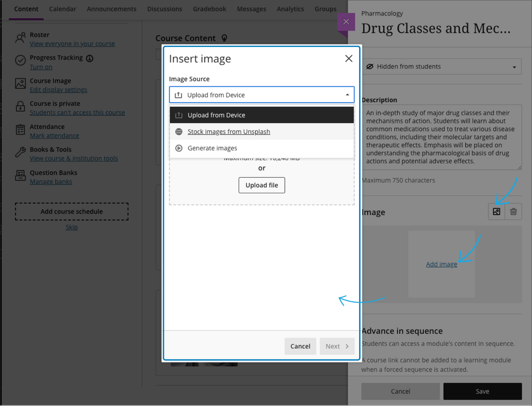Switch to the Gradebook tab
The width and height of the screenshot is (532, 406).
[x=209, y=9]
